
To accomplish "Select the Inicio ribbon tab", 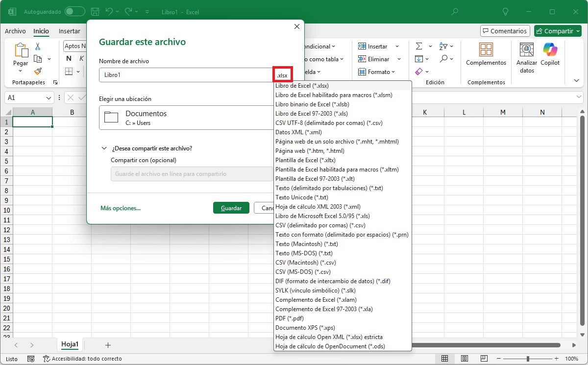I will 41,31.
